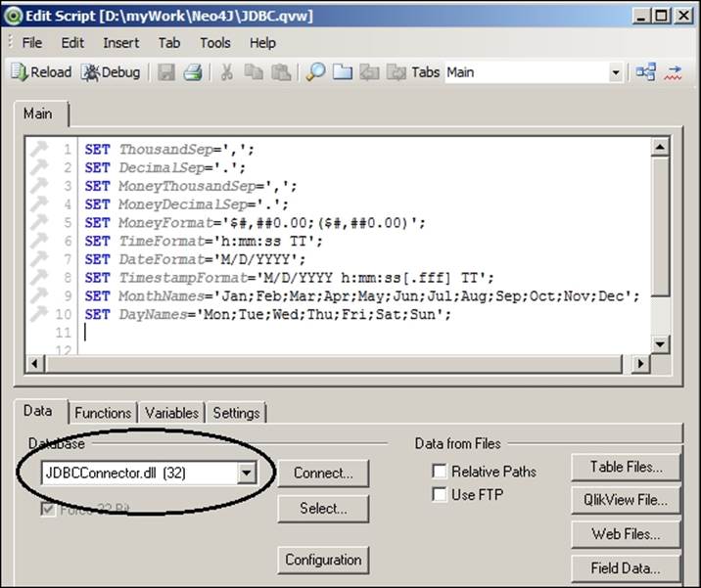
Task: Click the QlikView app icon in title bar
Action: click(x=13, y=16)
